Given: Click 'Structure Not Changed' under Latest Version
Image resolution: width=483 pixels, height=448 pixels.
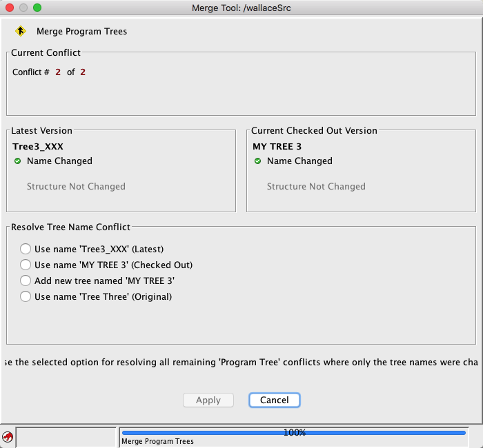Looking at the screenshot, I should (76, 186).
